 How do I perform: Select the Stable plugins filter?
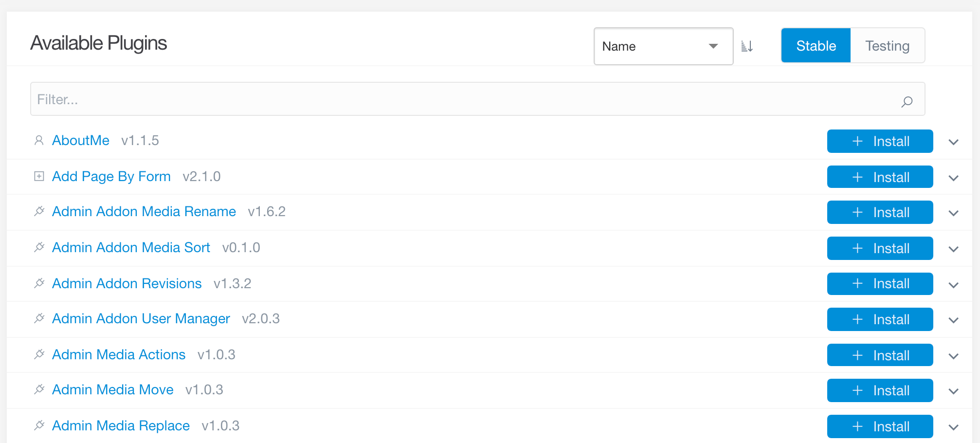pyautogui.click(x=816, y=45)
